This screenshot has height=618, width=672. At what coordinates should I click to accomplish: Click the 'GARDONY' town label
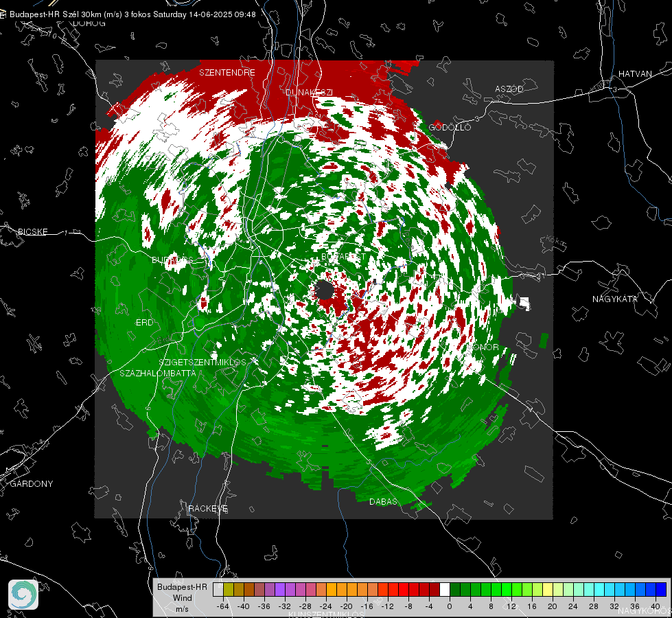32,484
